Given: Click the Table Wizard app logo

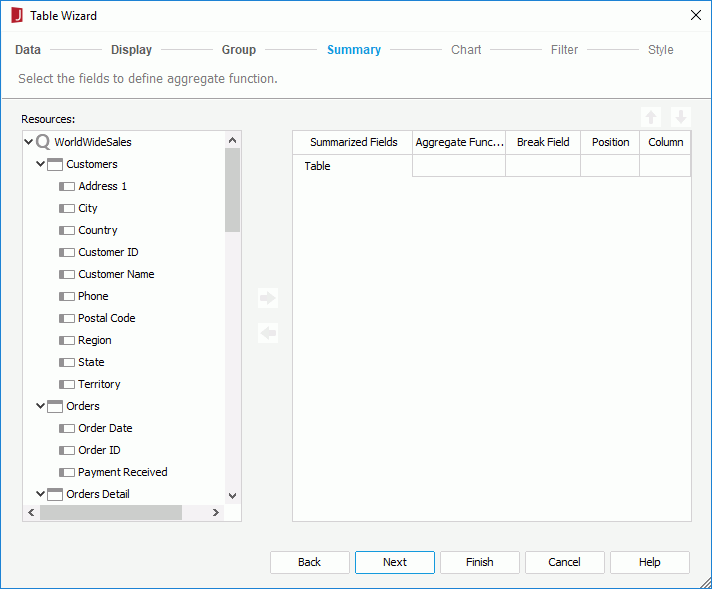Looking at the screenshot, I should pos(17,15).
